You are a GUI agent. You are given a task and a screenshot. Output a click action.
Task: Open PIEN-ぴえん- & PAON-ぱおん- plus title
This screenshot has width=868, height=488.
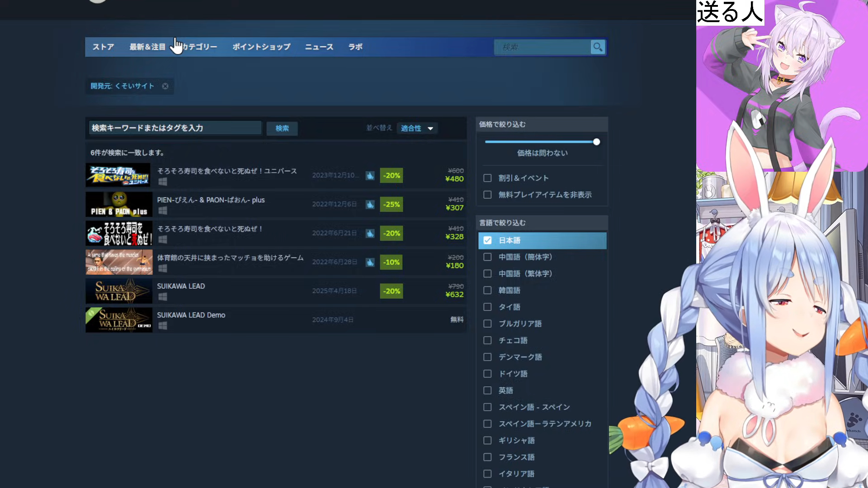tap(211, 200)
